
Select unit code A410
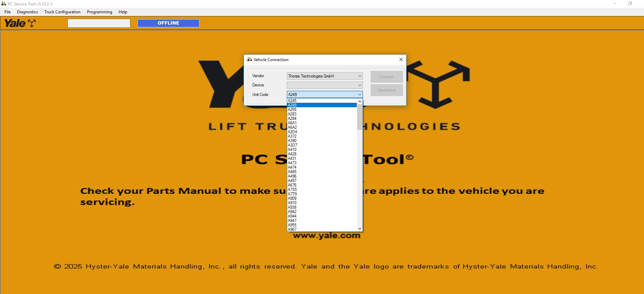pyautogui.click(x=322, y=150)
